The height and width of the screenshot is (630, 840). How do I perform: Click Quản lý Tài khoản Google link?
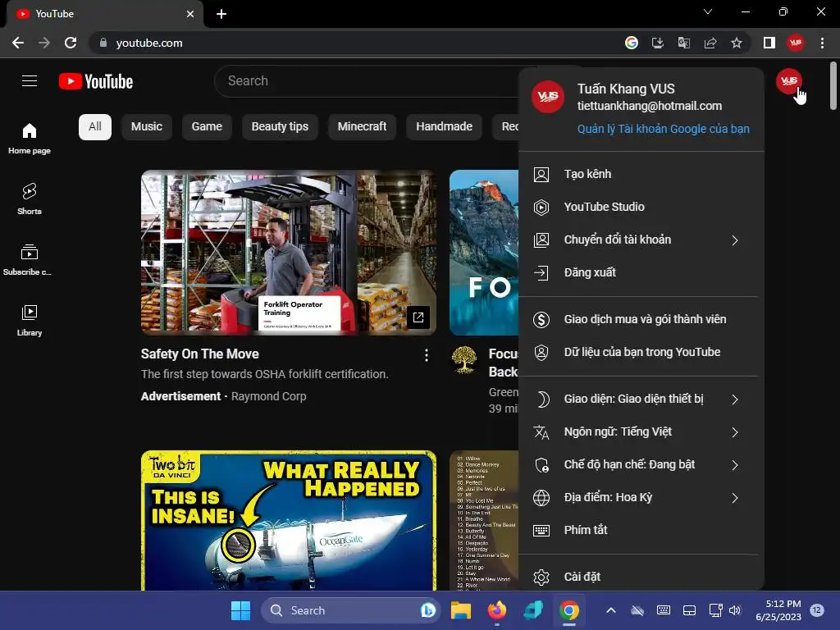[663, 129]
